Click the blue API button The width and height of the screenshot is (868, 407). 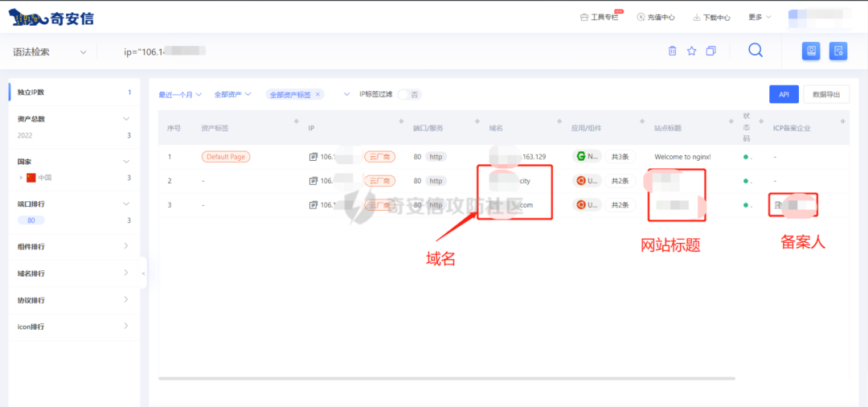(784, 95)
